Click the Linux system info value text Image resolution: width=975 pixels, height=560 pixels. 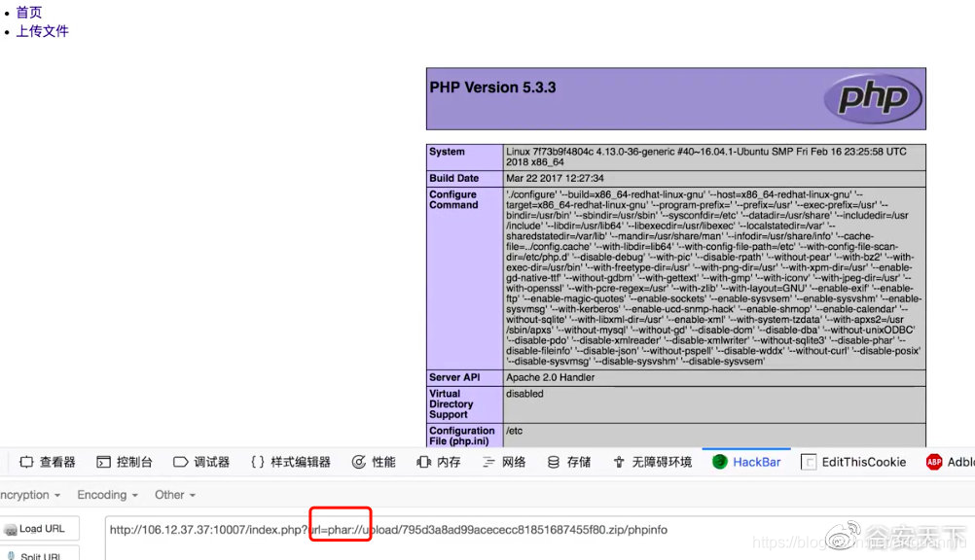click(x=705, y=157)
